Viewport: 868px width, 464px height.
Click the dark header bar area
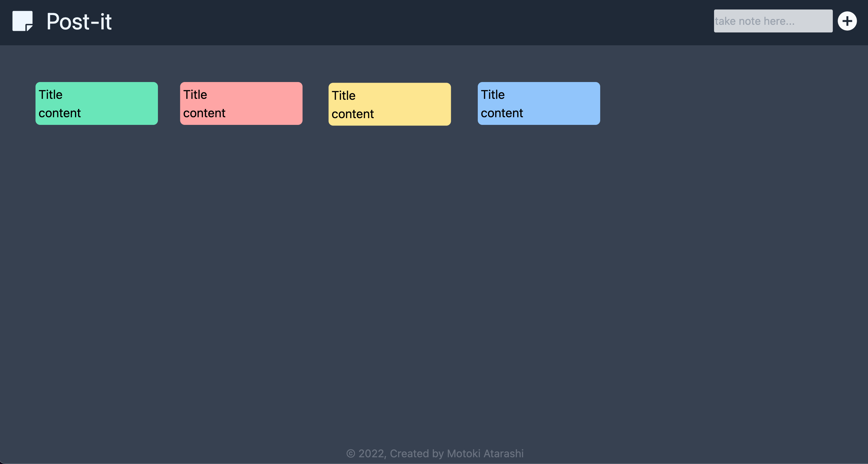pyautogui.click(x=404, y=21)
